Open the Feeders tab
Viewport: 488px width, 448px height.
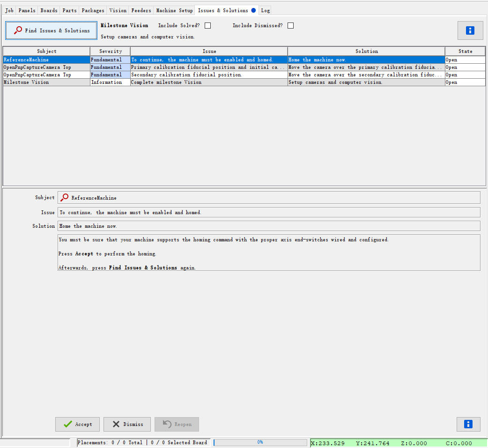(x=141, y=10)
